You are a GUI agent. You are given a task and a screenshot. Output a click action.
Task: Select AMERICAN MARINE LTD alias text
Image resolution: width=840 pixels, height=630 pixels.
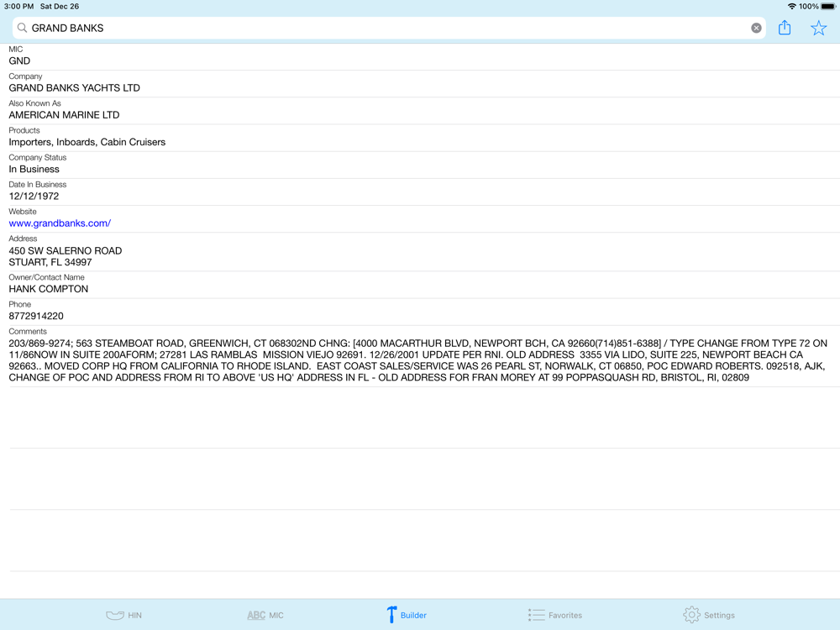click(x=64, y=115)
